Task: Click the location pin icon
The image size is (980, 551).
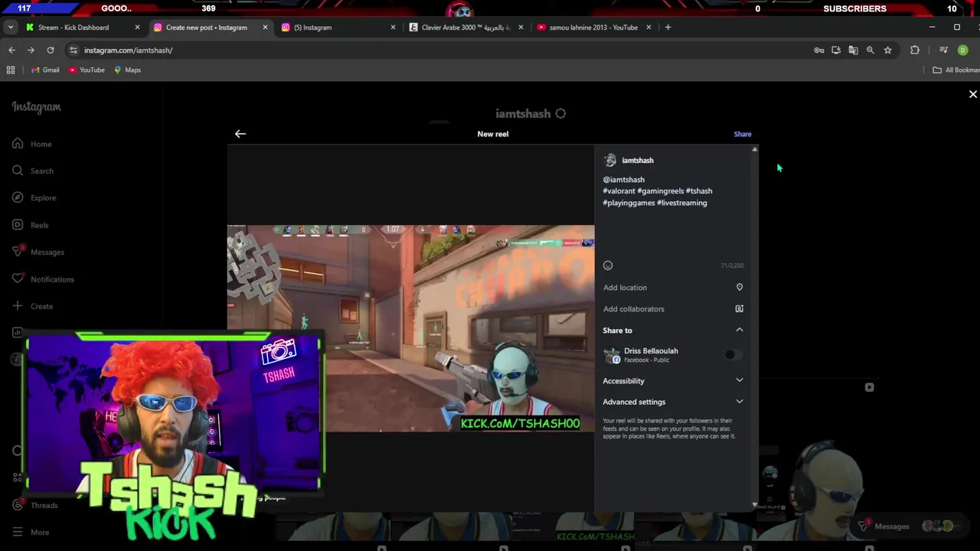Action: [740, 287]
